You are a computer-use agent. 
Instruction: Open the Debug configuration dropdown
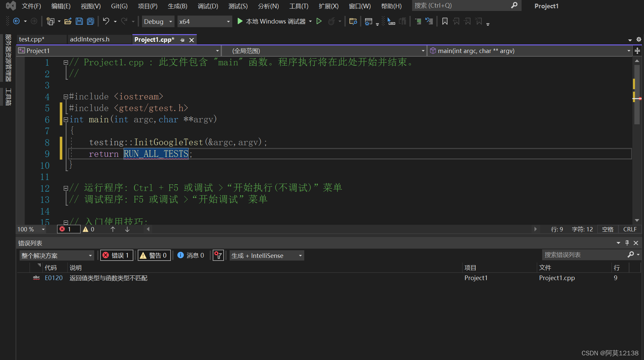point(158,22)
